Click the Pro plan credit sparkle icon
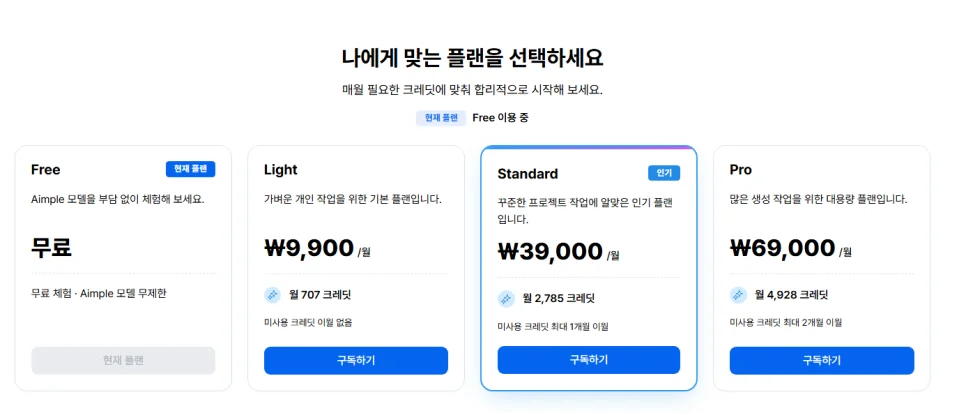 (738, 295)
